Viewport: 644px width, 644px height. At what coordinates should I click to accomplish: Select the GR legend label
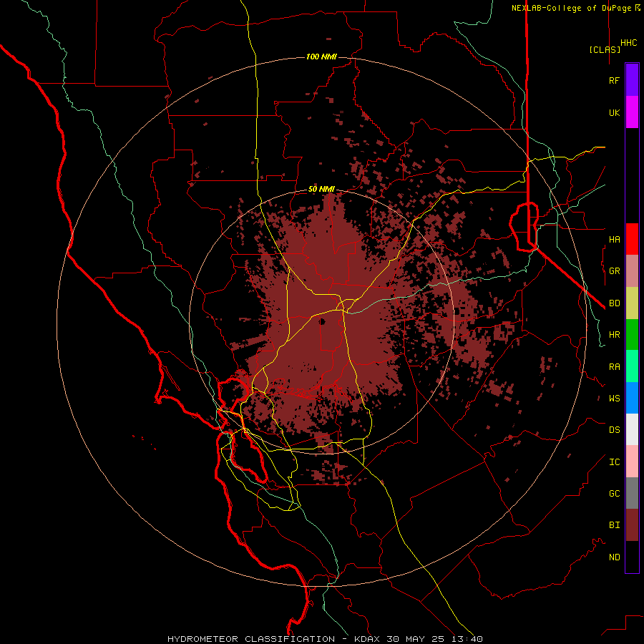click(614, 271)
